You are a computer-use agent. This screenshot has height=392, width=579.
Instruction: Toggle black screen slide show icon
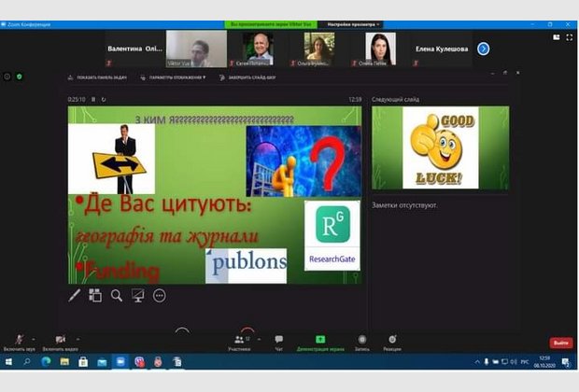tap(137, 296)
